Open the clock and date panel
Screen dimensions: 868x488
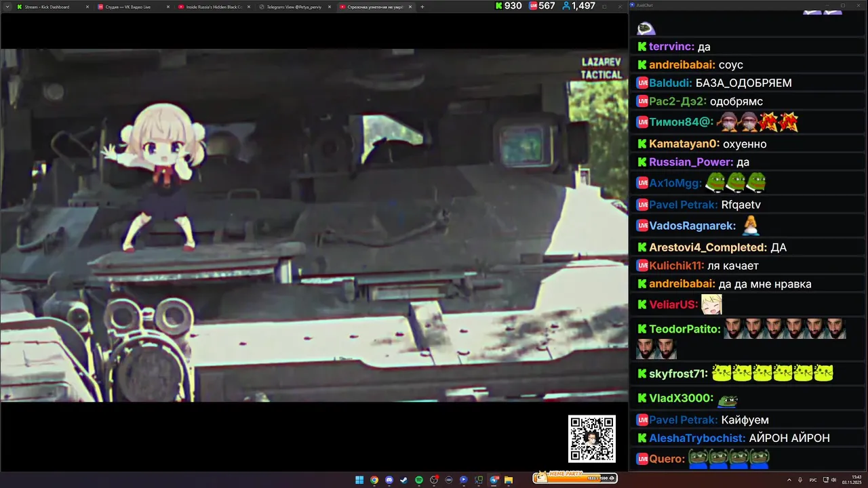coord(852,480)
